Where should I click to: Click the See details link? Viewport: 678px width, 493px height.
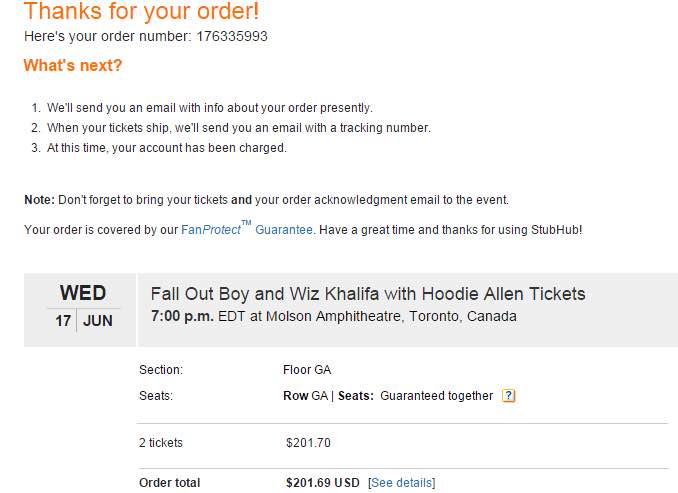pyautogui.click(x=401, y=483)
